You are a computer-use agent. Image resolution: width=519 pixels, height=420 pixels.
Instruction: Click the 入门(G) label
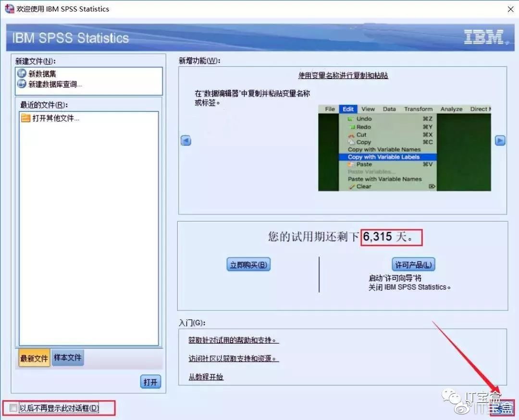(192, 323)
